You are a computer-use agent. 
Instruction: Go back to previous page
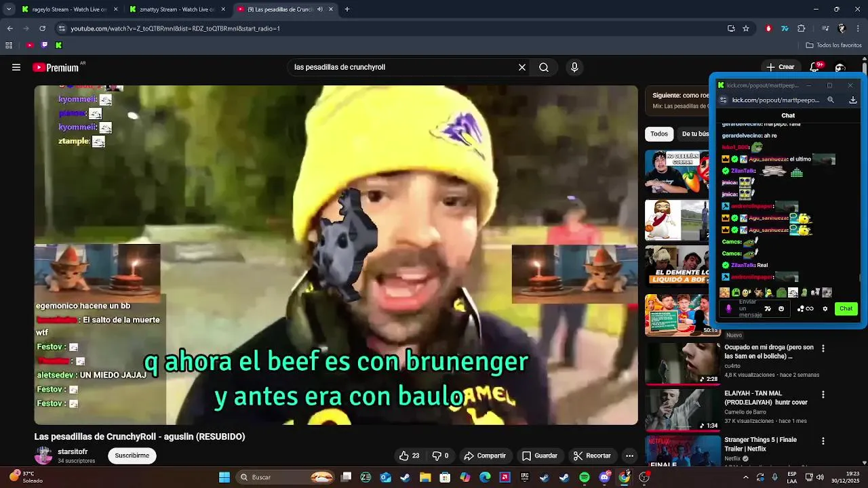tap(9, 28)
